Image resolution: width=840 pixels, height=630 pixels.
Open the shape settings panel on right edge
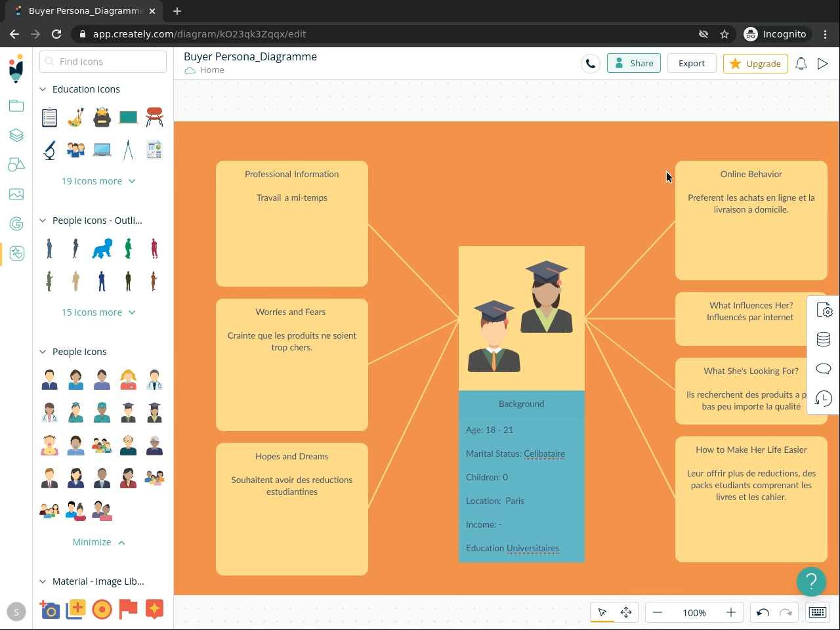pos(824,310)
